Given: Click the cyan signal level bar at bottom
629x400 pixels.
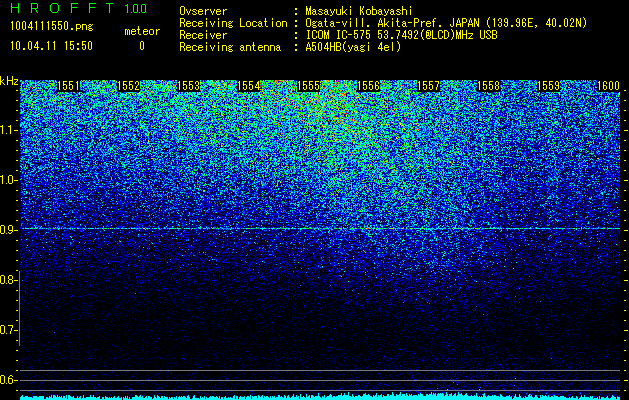Looking at the screenshot, I should [x=320, y=396].
